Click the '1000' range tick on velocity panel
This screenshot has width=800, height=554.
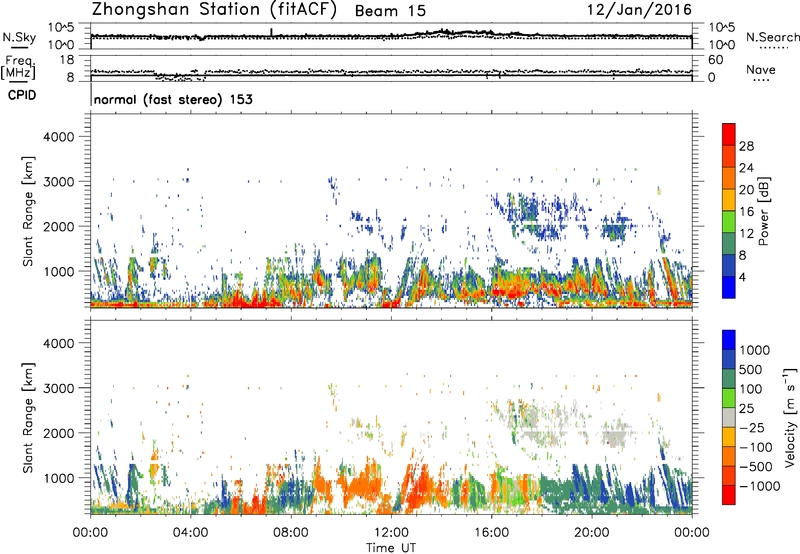click(58, 478)
